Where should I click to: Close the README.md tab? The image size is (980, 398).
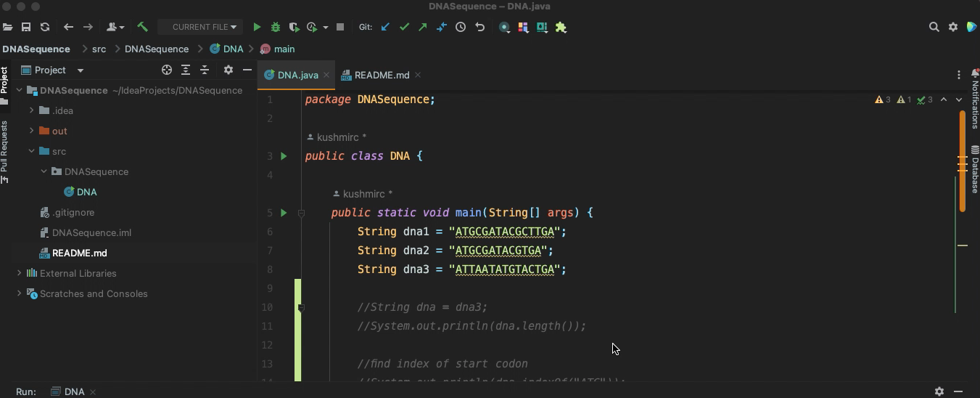(x=418, y=75)
